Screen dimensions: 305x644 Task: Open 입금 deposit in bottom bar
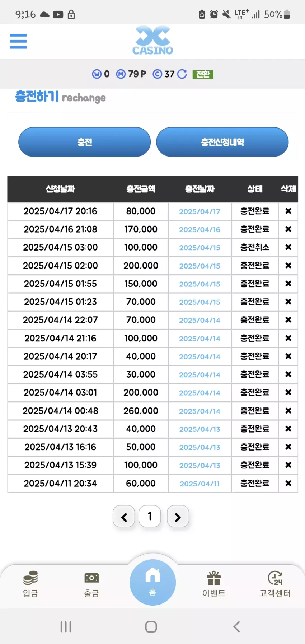(30, 584)
